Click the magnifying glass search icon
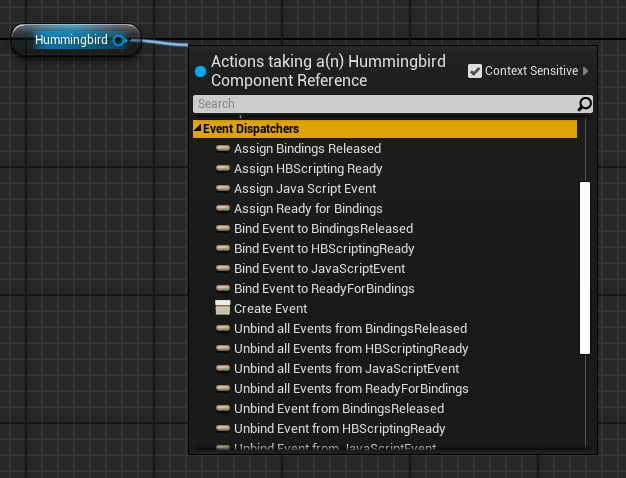 (584, 104)
